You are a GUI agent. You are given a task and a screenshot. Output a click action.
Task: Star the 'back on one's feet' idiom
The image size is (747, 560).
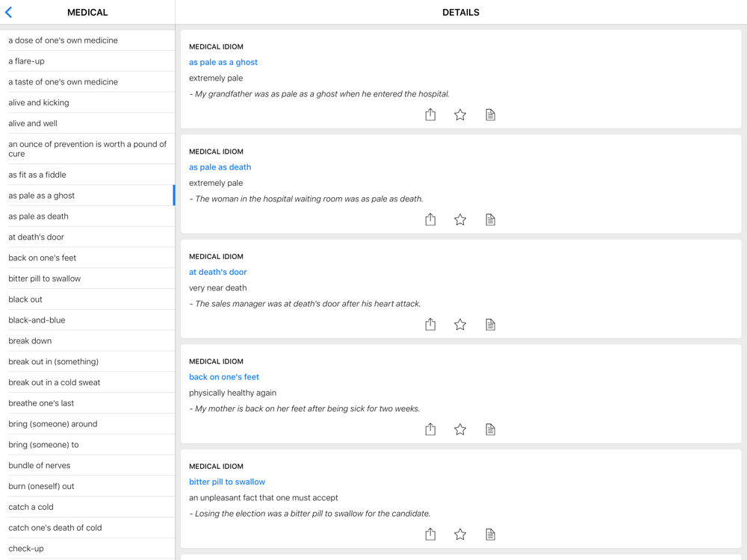[460, 429]
